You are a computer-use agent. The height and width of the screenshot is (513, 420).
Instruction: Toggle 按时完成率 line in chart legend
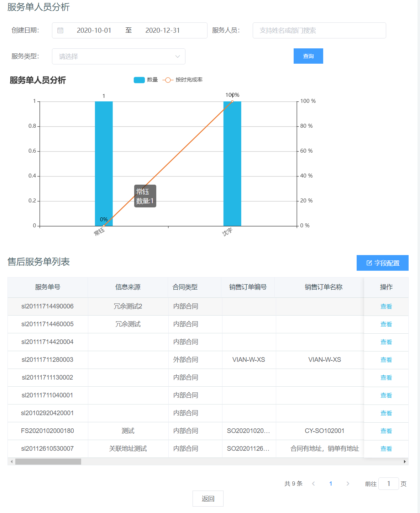tap(183, 80)
